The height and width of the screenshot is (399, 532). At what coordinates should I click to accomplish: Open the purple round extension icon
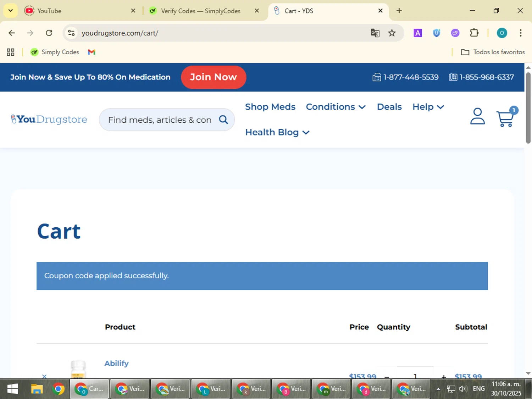tap(455, 33)
